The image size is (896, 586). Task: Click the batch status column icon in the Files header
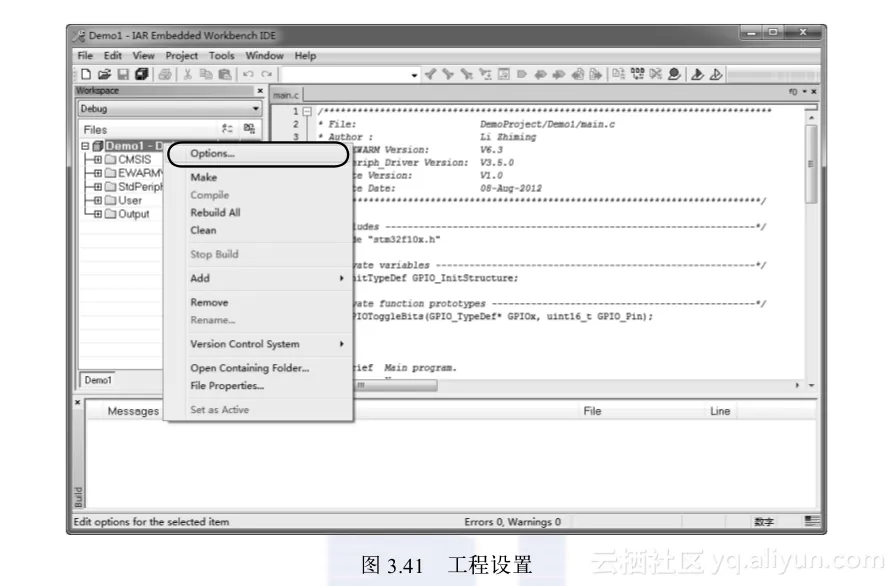point(249,129)
